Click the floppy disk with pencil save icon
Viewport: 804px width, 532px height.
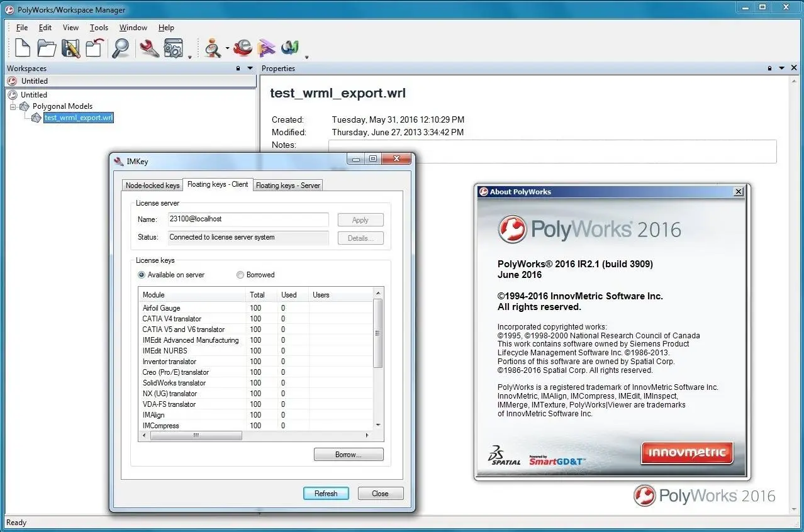coord(70,48)
